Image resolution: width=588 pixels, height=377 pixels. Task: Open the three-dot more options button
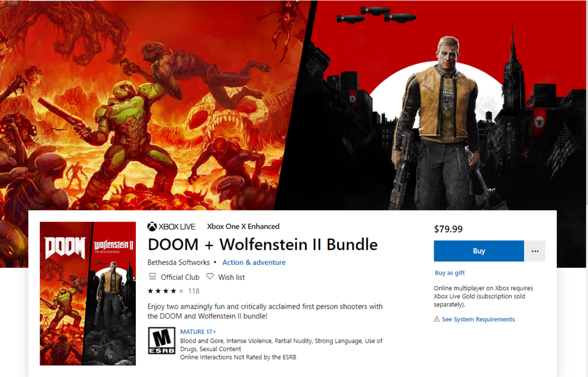click(x=535, y=251)
